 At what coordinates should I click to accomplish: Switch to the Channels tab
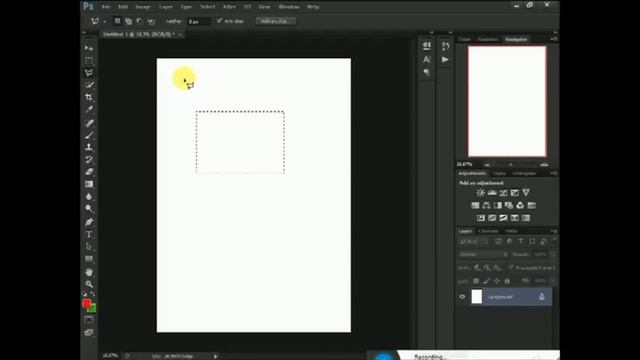click(x=488, y=231)
